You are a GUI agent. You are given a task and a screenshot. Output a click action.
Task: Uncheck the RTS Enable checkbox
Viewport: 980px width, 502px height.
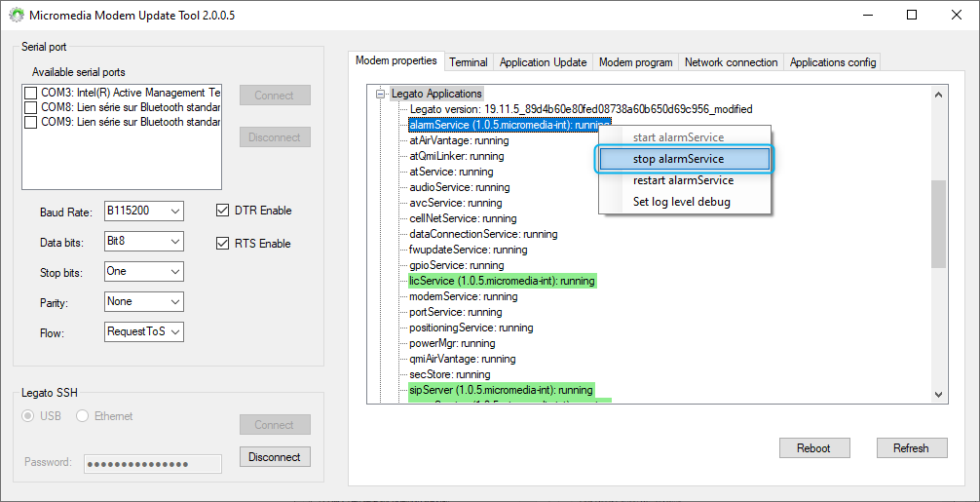pyautogui.click(x=222, y=244)
